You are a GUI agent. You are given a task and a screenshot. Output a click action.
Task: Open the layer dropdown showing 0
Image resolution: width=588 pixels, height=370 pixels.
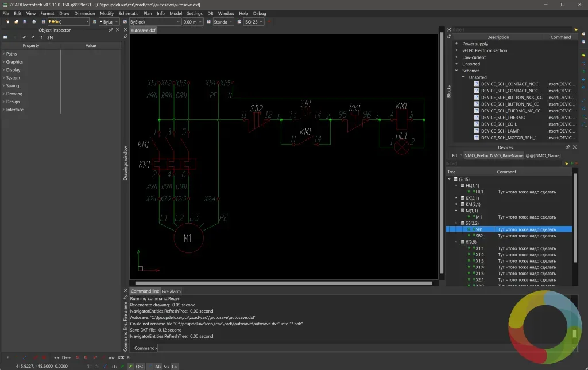tap(69, 22)
